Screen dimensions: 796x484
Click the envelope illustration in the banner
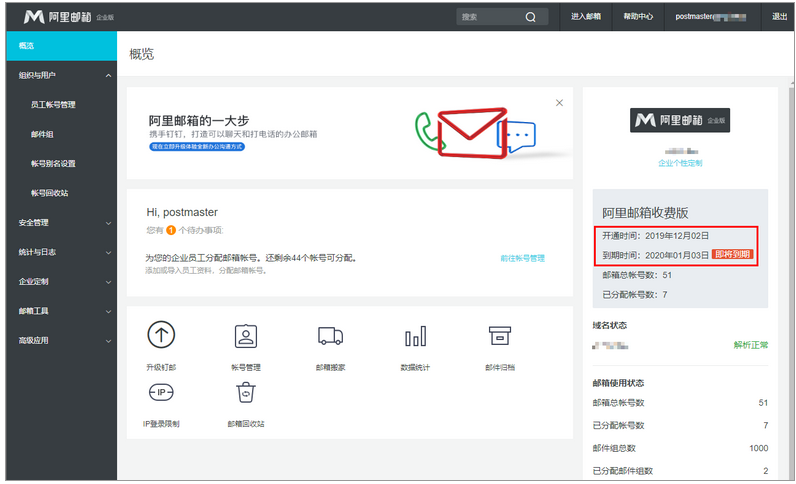[x=472, y=132]
